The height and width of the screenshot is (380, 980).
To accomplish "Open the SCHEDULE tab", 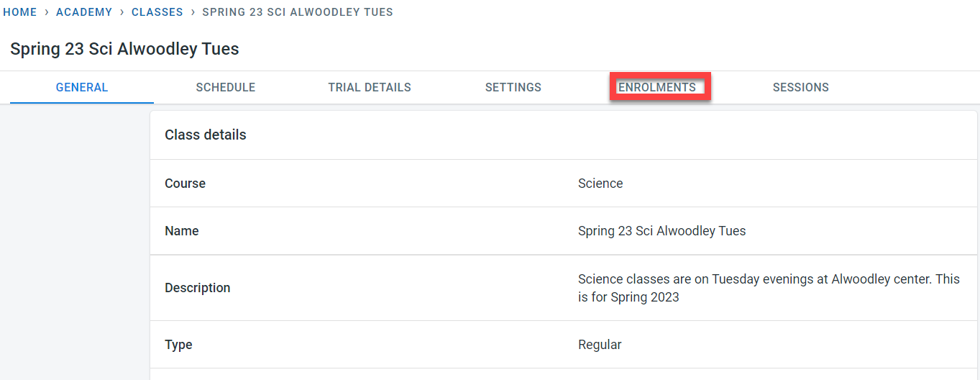I will [226, 88].
